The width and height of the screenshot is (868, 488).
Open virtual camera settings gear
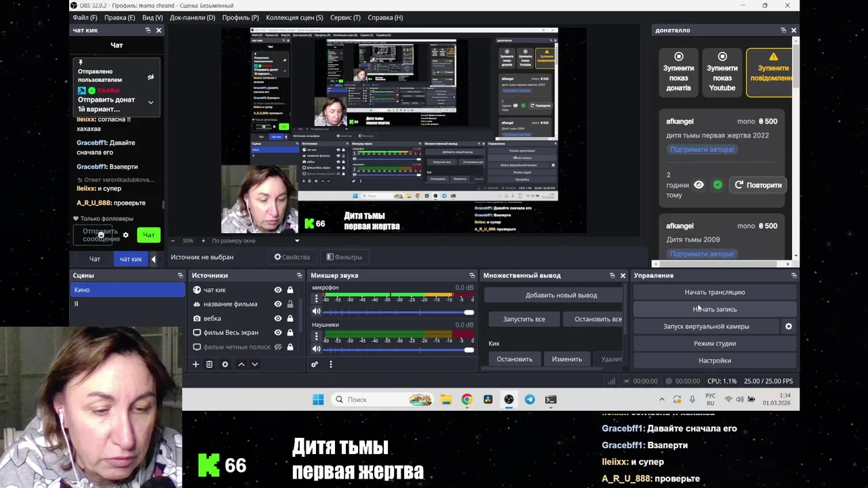pyautogui.click(x=788, y=326)
